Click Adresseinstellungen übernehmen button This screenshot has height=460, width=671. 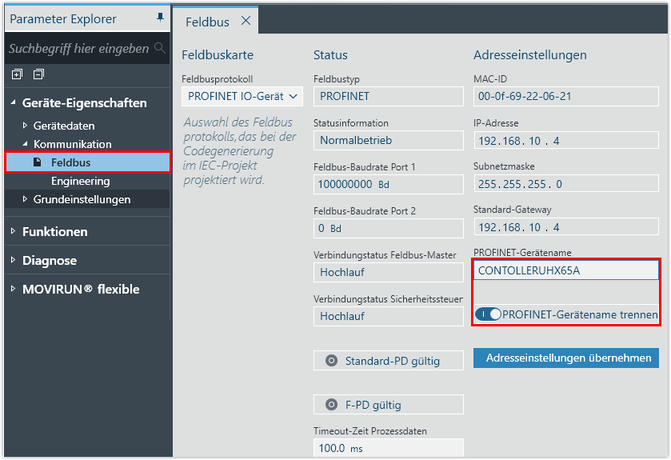(565, 358)
